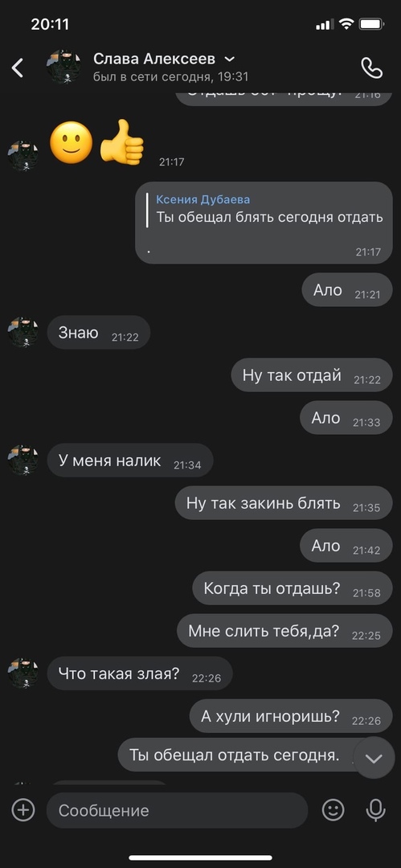This screenshot has height=868, width=401.
Task: Tap the 'Ну так отдай' message
Action: [312, 375]
